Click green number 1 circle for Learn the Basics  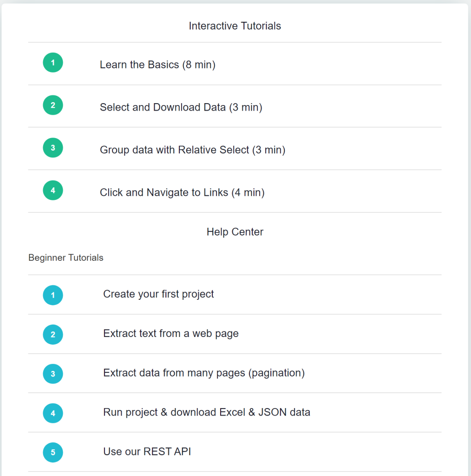tap(53, 63)
